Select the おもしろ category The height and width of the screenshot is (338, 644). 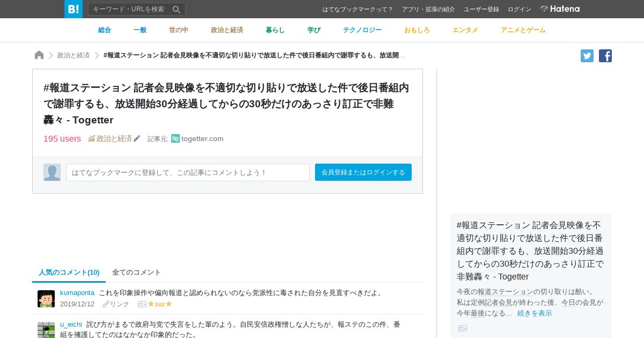(x=417, y=30)
